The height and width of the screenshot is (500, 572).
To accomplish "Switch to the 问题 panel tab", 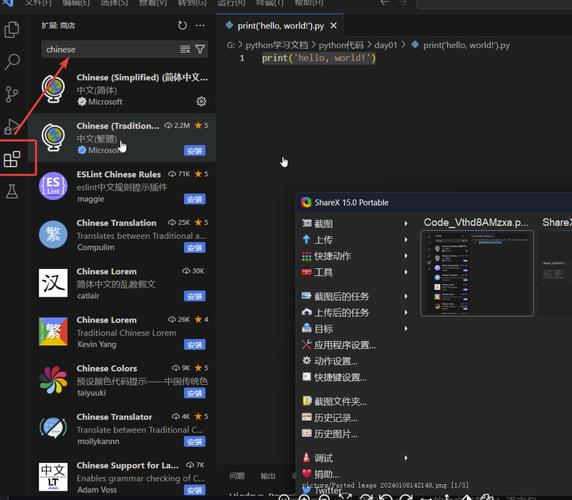I will pos(237,476).
